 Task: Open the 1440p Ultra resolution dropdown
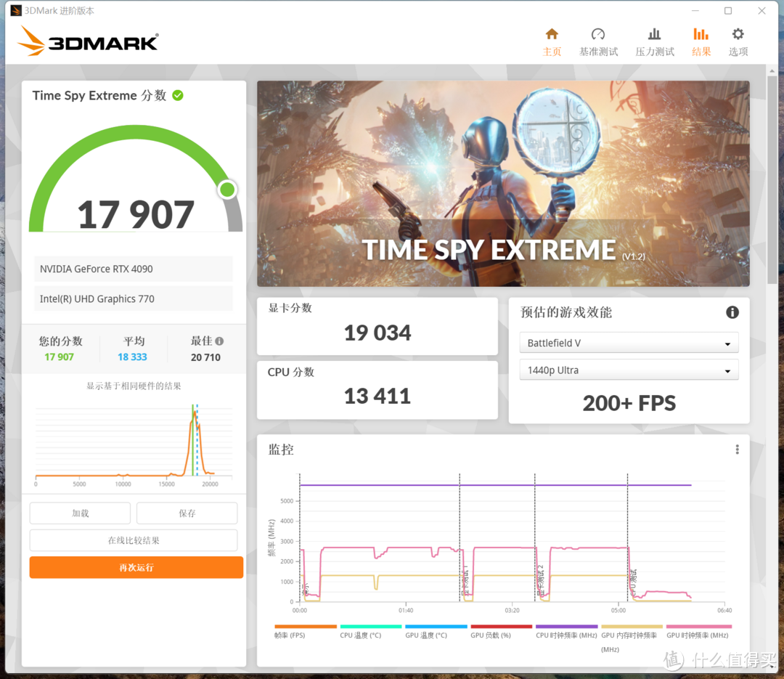629,370
